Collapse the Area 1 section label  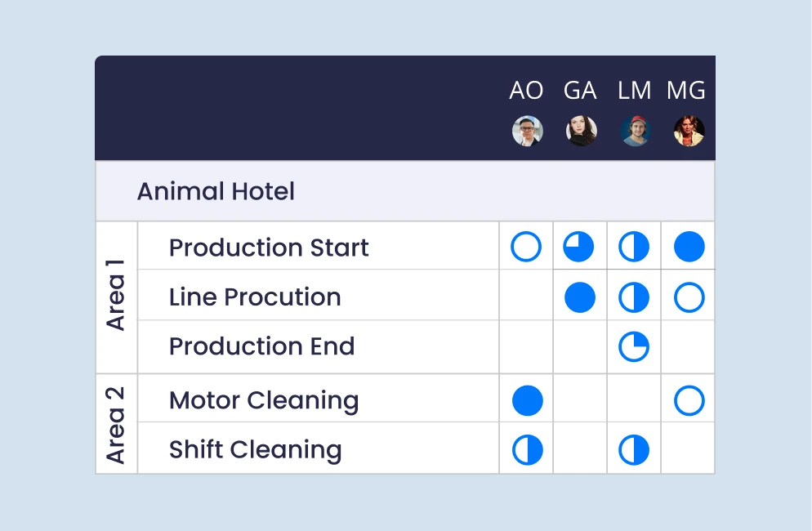click(x=116, y=295)
